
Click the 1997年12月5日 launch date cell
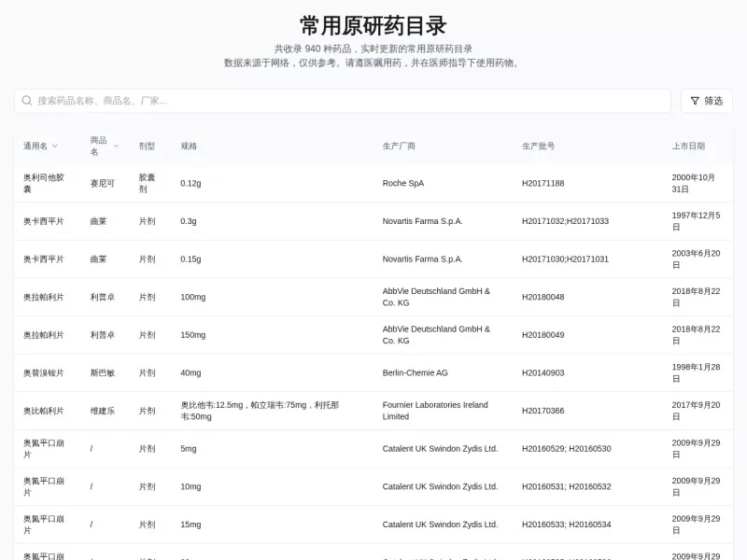pos(696,221)
